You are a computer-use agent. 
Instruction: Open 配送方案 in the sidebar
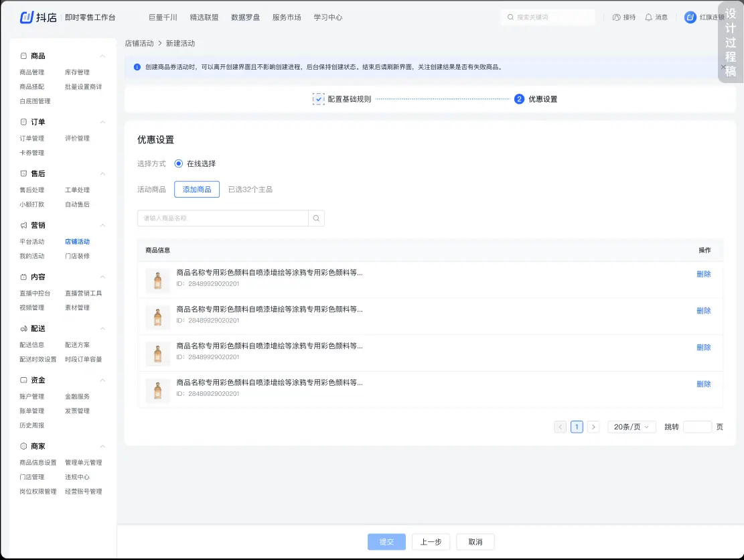click(x=77, y=345)
